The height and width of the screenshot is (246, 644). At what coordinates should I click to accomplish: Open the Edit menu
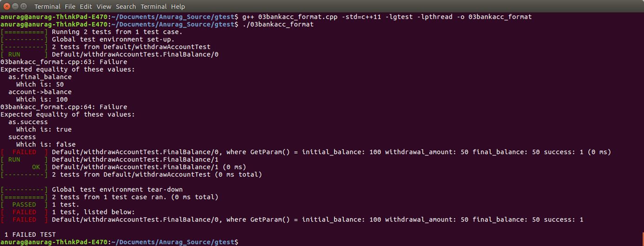86,7
